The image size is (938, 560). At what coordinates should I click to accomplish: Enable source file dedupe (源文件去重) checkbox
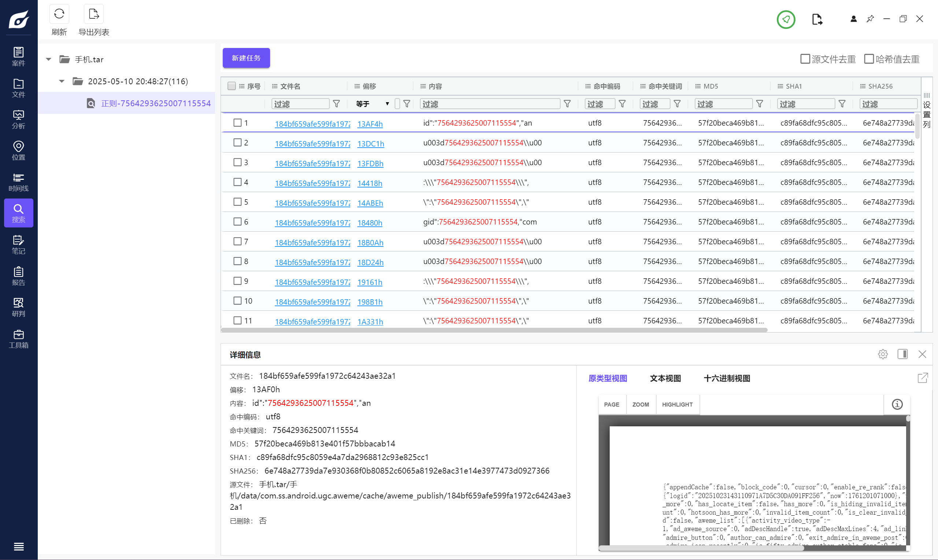coord(805,59)
